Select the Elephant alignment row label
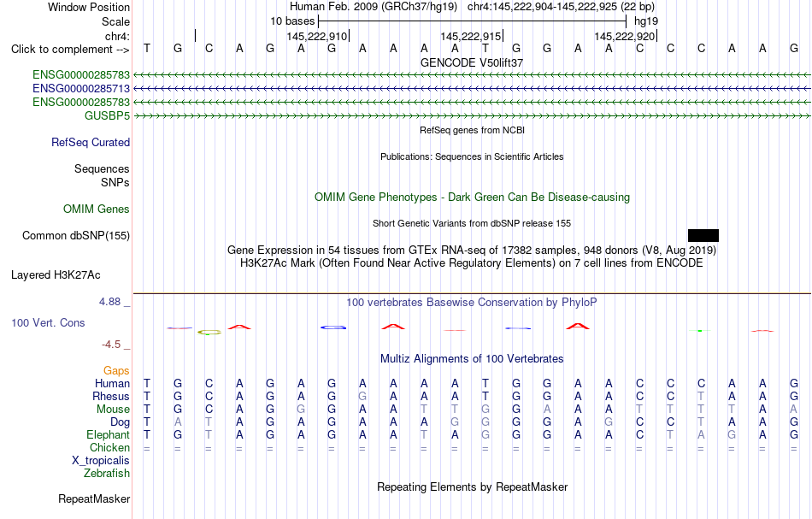 pos(109,435)
